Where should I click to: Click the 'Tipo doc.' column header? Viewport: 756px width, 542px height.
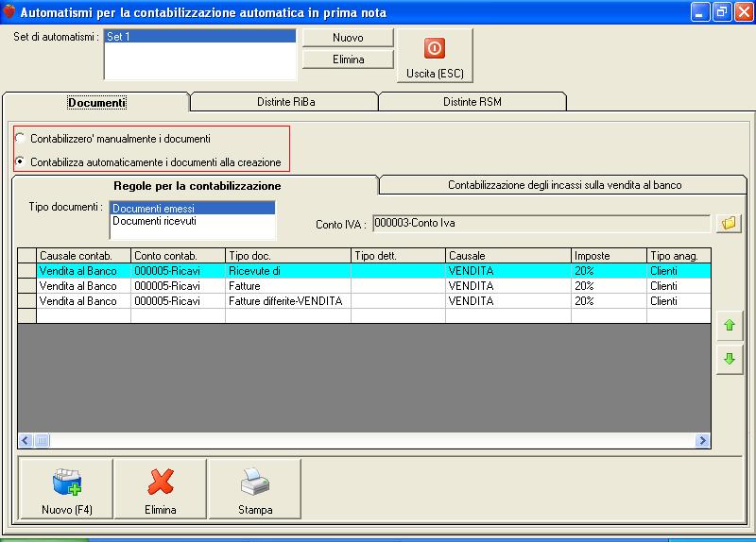coord(288,255)
